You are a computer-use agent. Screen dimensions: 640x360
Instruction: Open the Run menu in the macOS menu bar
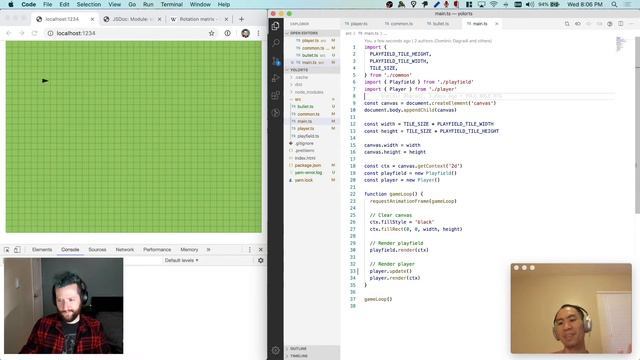[148, 4]
